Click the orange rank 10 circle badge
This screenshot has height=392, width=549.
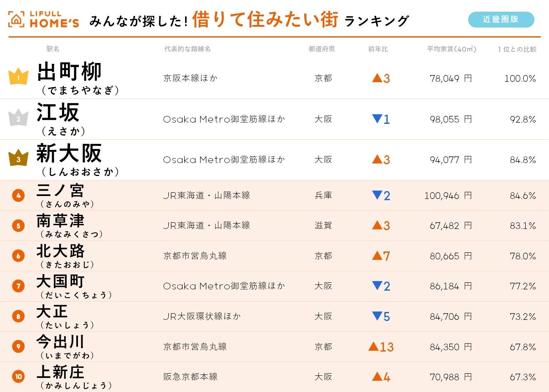click(18, 377)
